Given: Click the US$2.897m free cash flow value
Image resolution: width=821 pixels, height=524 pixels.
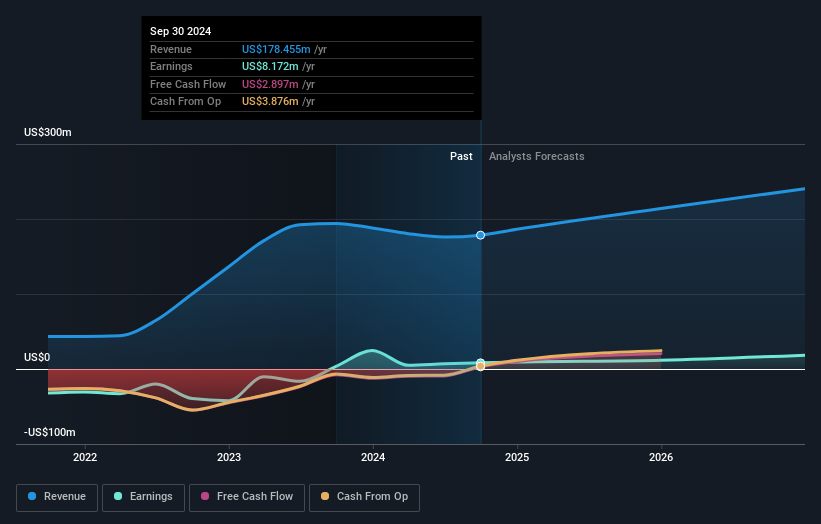Looking at the screenshot, I should click(270, 84).
